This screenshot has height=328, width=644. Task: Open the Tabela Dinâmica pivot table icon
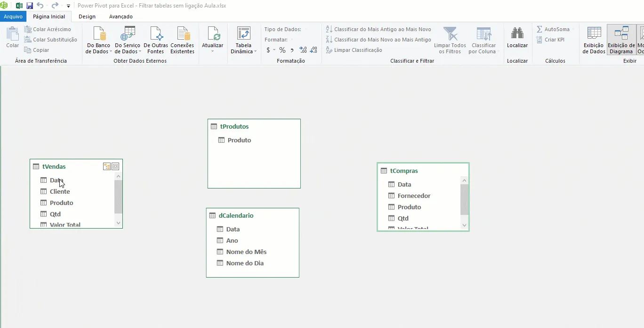(243, 34)
